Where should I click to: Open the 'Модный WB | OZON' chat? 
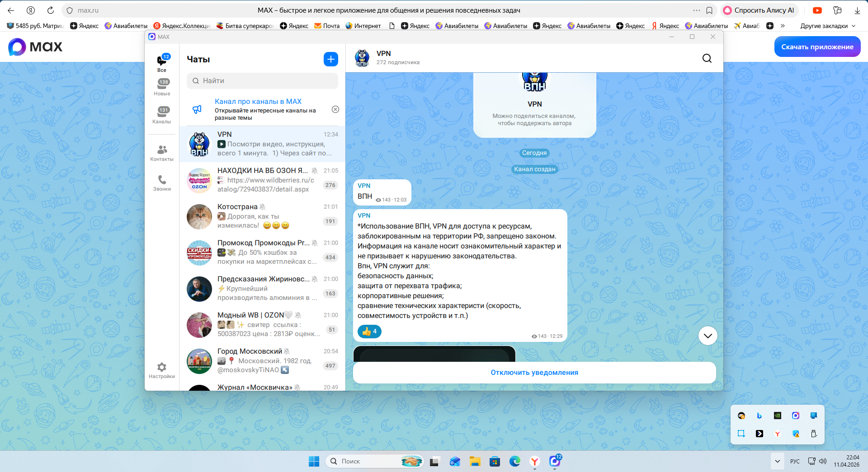(262, 325)
